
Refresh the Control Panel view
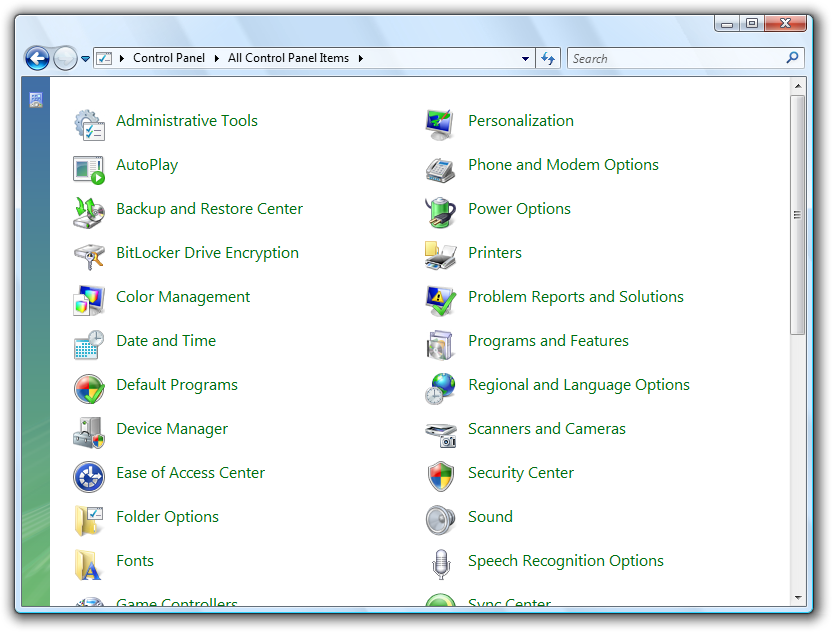click(548, 58)
